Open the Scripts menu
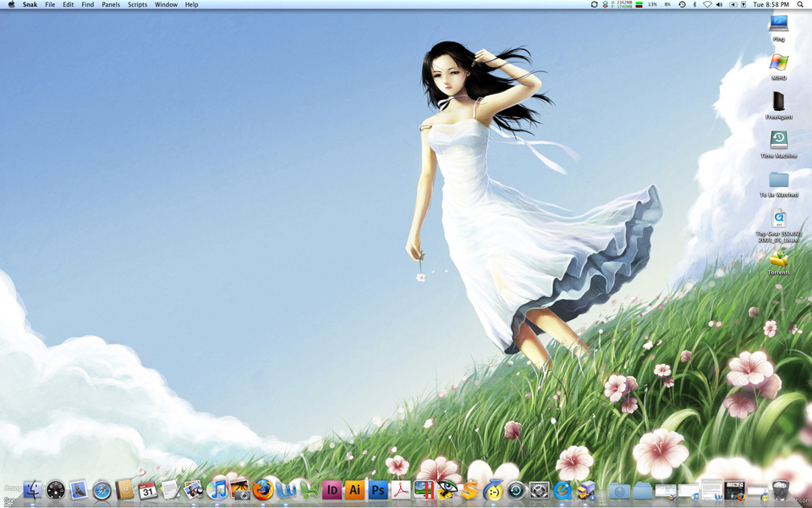Screen dimensions: 812x508 (x=137, y=5)
